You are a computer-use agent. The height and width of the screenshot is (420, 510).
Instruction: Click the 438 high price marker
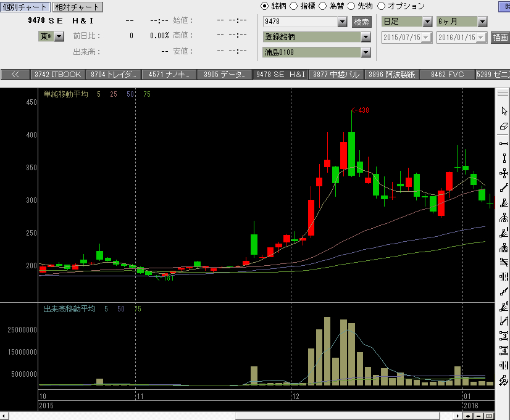pos(361,110)
